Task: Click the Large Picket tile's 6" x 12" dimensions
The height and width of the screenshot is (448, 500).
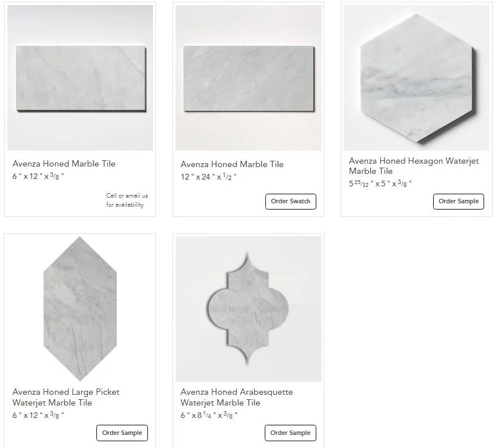Action: tap(39, 415)
